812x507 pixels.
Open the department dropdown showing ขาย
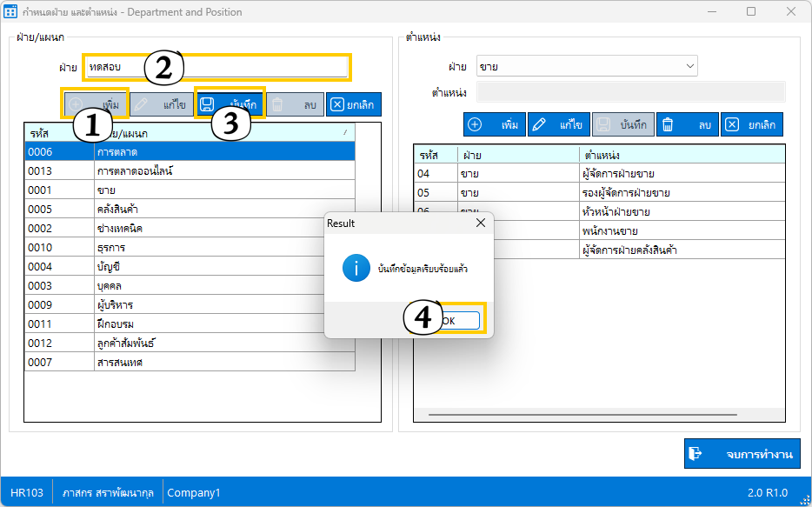coord(586,66)
